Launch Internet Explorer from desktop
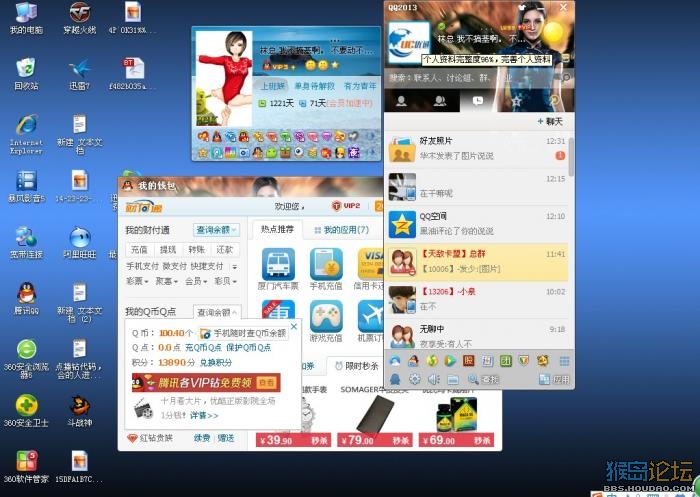 pyautogui.click(x=26, y=134)
